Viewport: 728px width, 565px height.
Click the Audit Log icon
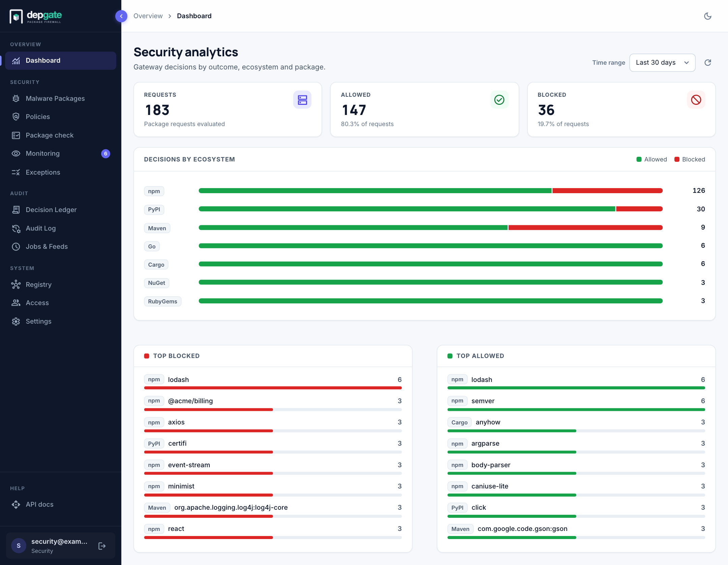pyautogui.click(x=16, y=228)
